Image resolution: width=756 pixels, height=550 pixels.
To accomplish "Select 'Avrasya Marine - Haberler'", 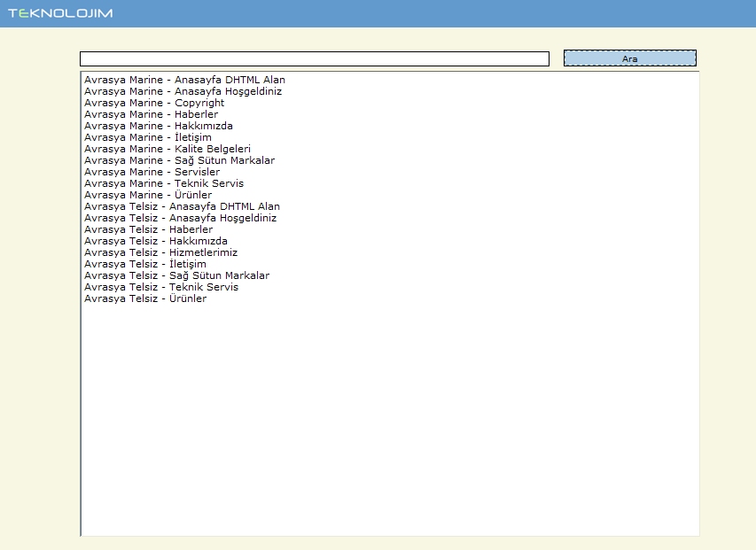I will point(151,114).
